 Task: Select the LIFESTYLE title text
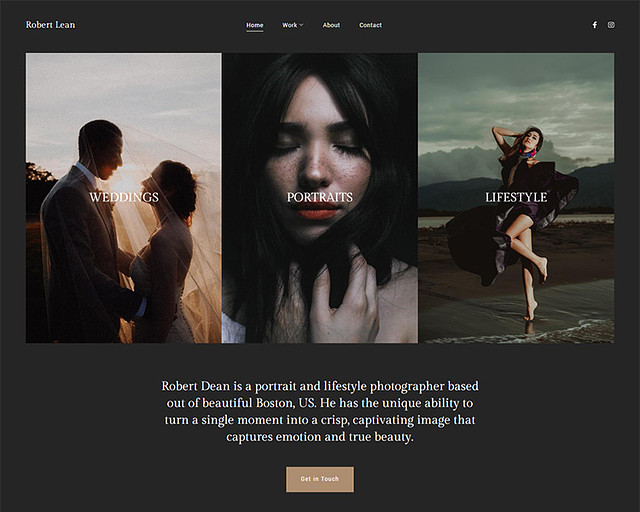point(516,197)
